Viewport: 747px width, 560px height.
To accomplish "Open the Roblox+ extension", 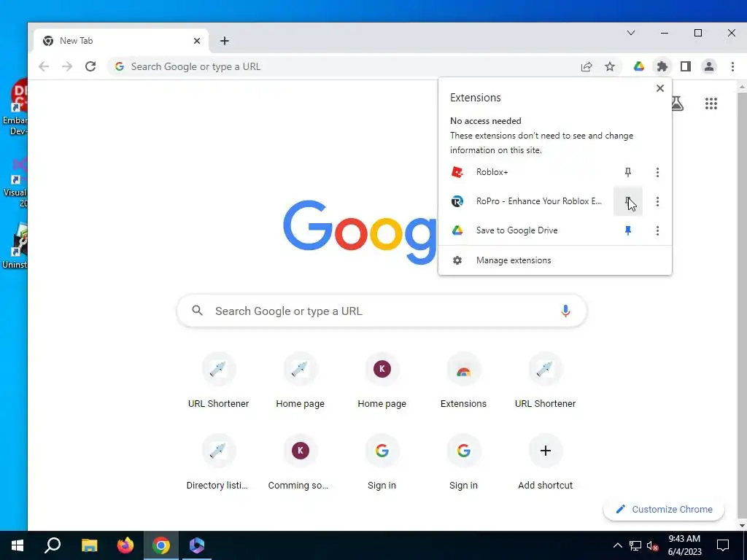I will [x=527, y=172].
